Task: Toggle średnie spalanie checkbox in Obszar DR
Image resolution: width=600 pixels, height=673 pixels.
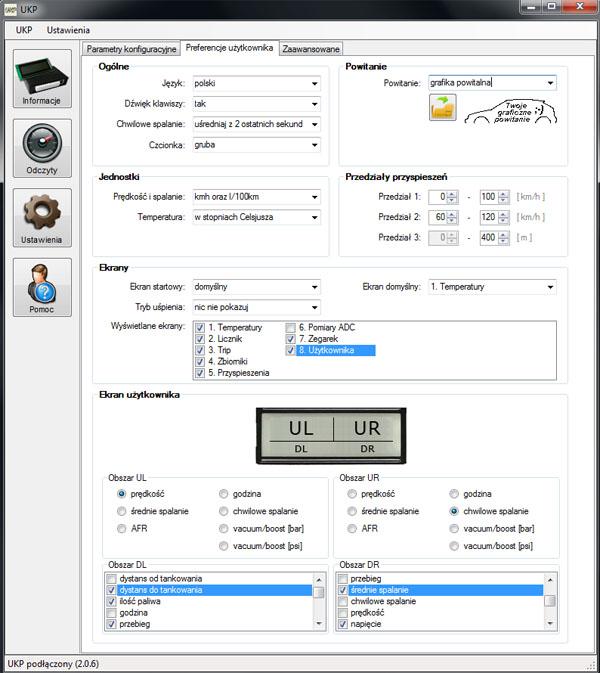Action: 342,590
